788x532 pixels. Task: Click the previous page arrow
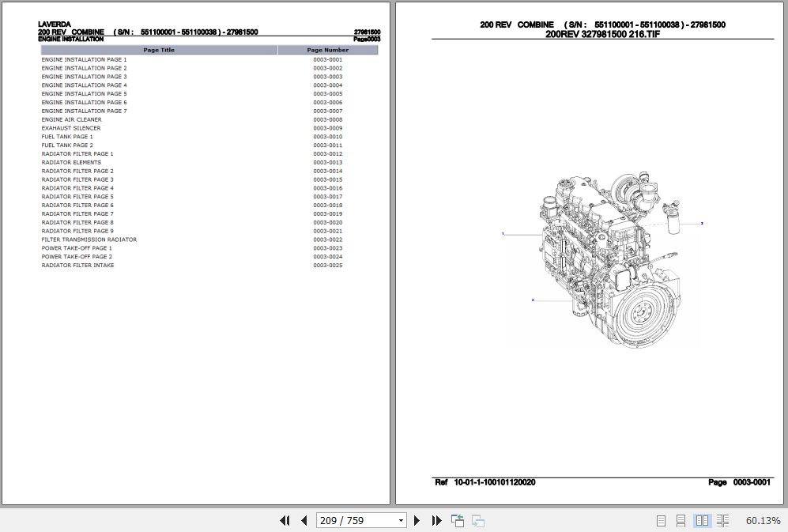click(304, 520)
